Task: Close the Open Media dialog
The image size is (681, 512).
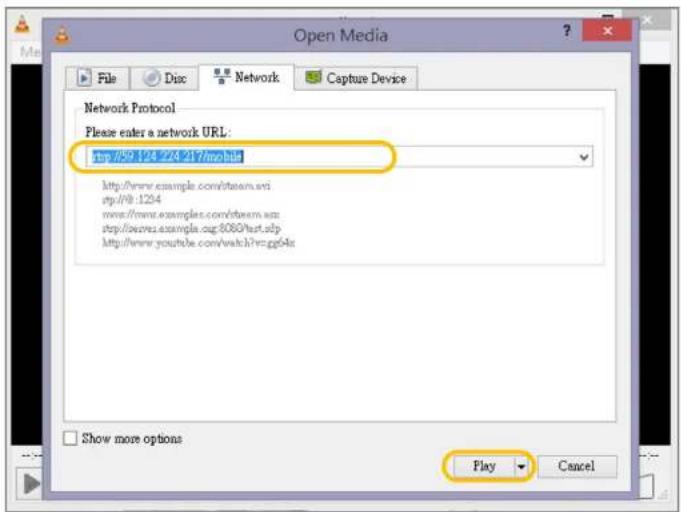Action: tap(607, 31)
